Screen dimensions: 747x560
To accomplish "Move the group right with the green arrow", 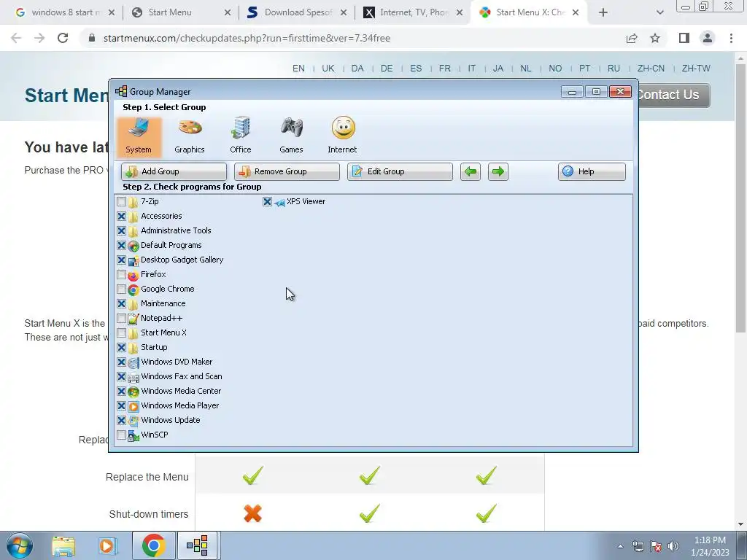I will 498,171.
